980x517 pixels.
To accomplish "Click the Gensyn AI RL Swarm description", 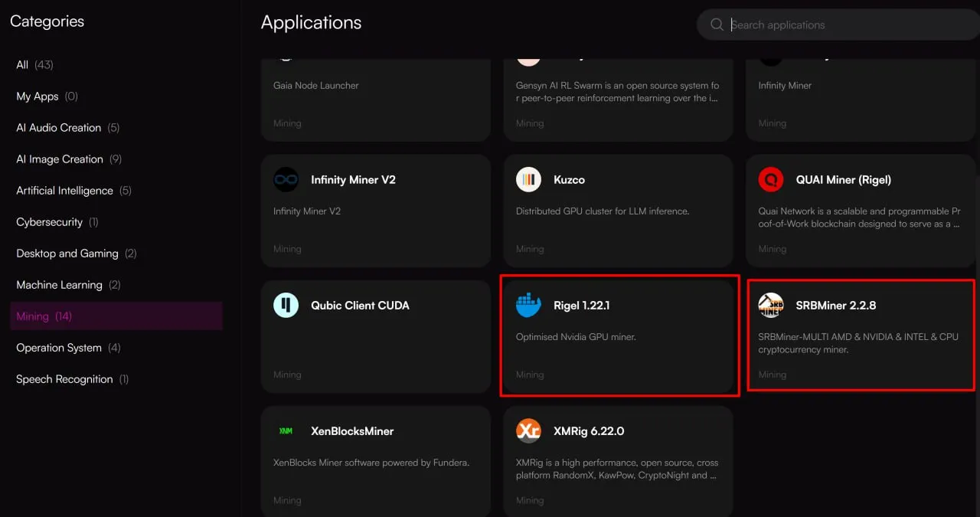I will [x=618, y=92].
